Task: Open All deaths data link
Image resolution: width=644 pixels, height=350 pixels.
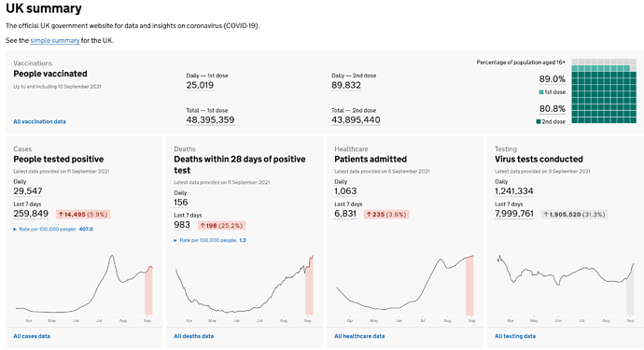Action: (x=193, y=336)
